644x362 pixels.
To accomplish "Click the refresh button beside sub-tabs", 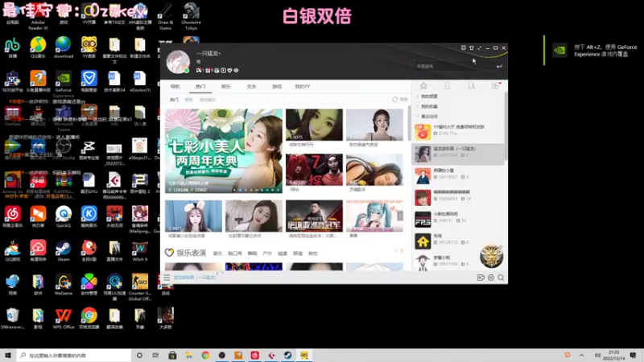I will (x=399, y=99).
